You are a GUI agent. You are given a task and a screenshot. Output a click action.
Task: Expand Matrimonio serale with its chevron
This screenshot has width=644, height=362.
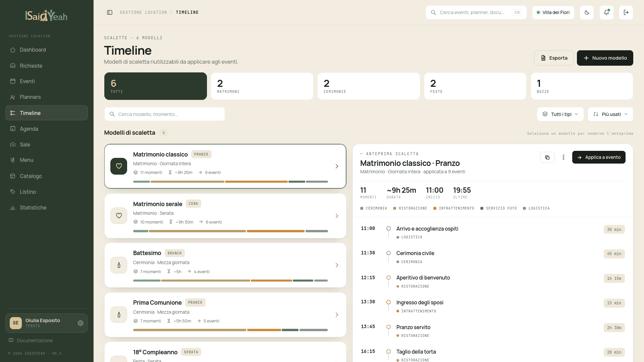click(x=337, y=216)
